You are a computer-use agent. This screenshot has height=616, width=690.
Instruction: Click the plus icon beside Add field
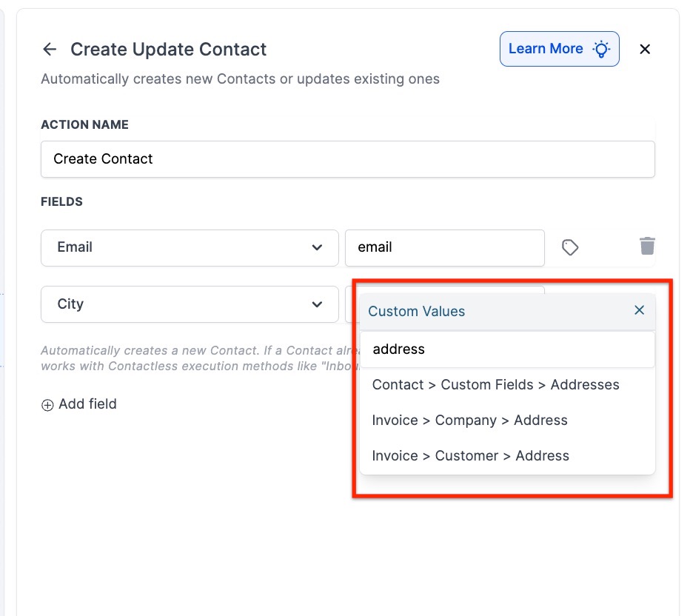point(47,405)
